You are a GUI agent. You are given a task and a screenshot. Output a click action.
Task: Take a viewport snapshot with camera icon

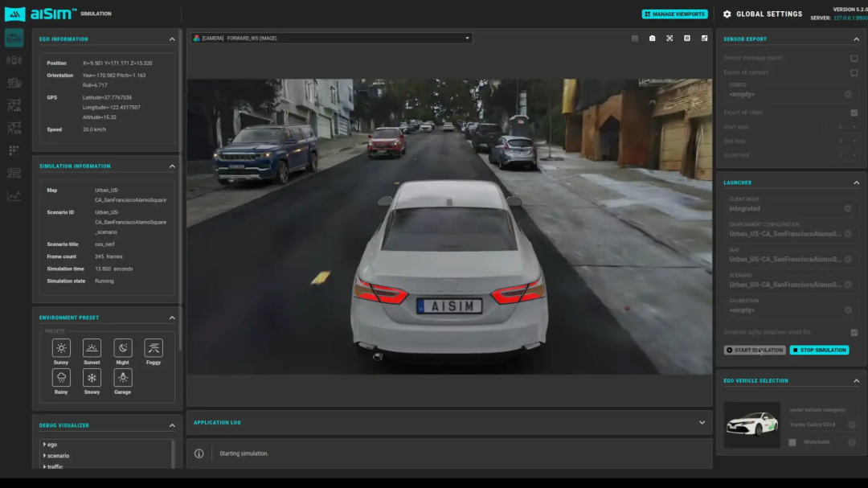652,39
